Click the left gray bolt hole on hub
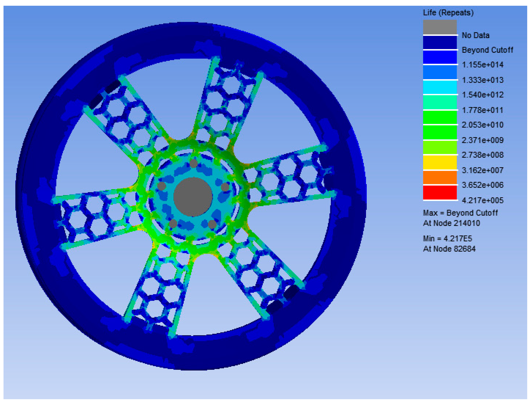This screenshot has height=404, width=532. coord(162,186)
